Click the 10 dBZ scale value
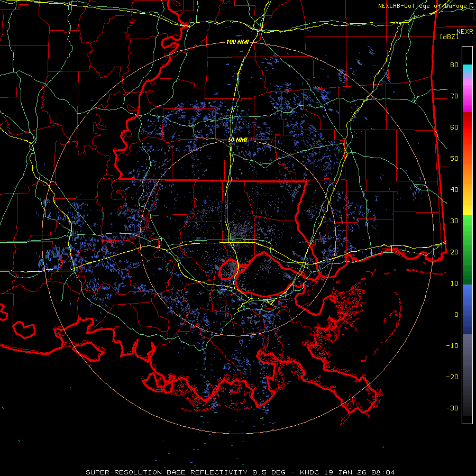The image size is (476, 476). tap(454, 283)
